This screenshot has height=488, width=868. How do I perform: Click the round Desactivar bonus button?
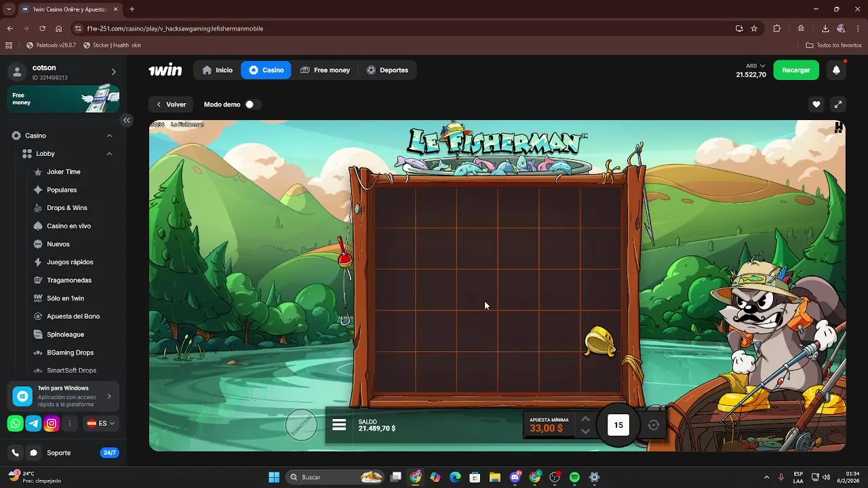click(301, 425)
